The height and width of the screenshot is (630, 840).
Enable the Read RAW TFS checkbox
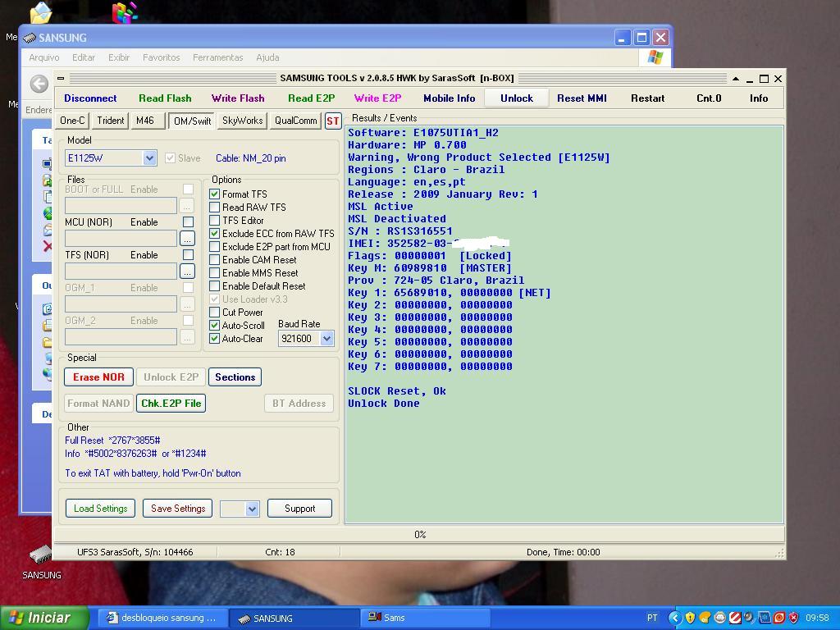click(x=214, y=208)
